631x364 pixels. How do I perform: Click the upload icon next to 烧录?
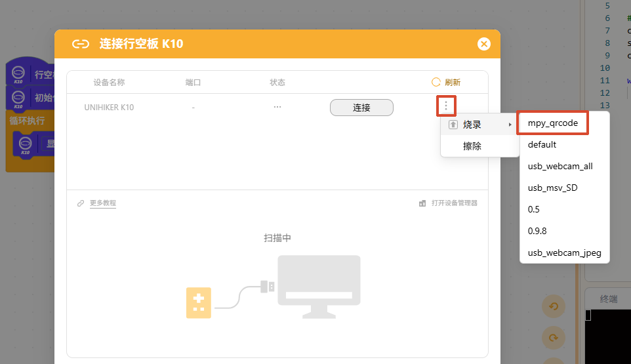(453, 125)
